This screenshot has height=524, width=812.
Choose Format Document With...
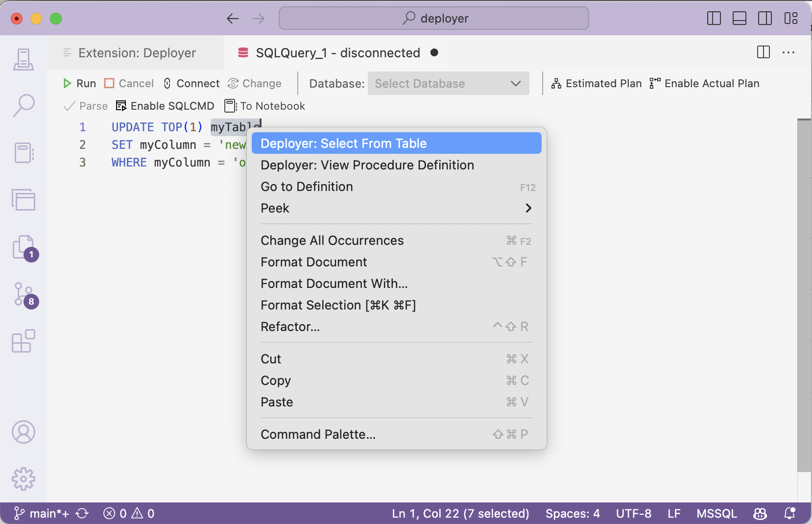(x=396, y=284)
